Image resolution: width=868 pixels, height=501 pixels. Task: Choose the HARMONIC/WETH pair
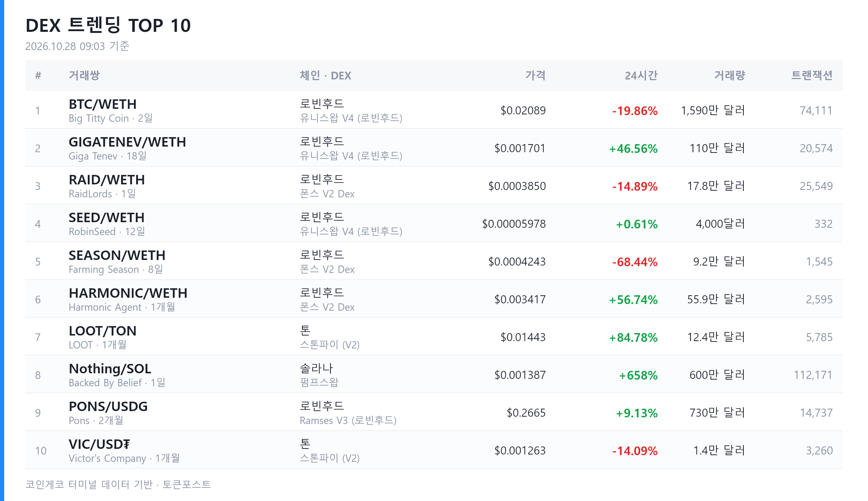pyautogui.click(x=128, y=293)
